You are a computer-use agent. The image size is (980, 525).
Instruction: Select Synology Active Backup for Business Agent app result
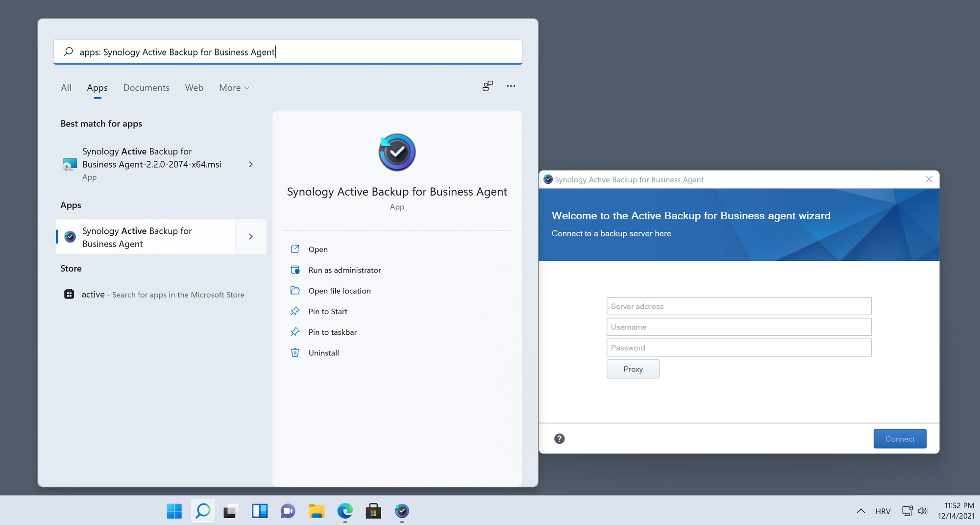(146, 237)
